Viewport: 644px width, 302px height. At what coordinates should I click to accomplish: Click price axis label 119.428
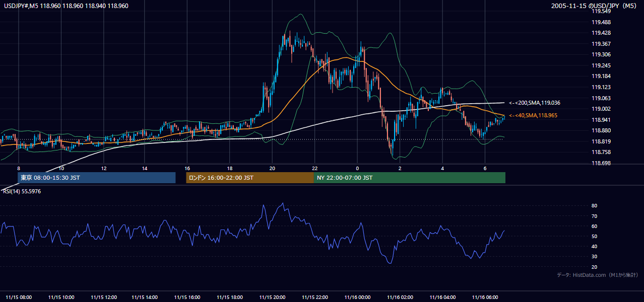[601, 33]
